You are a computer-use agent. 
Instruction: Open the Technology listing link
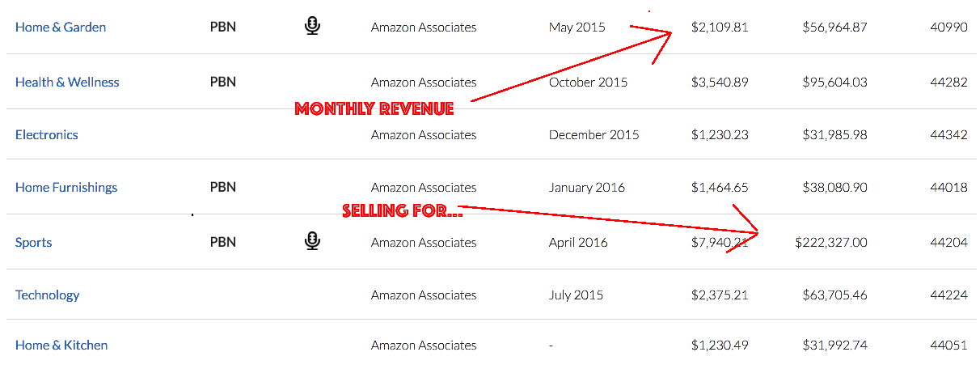click(48, 295)
